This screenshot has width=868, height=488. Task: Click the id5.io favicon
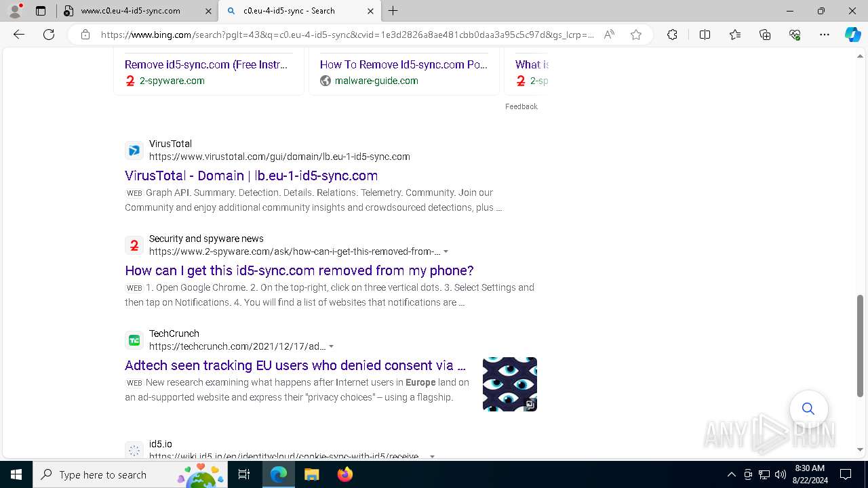click(134, 450)
